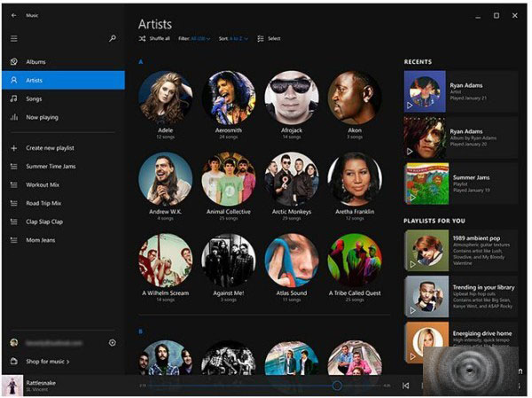
Task: Select the Arctic Monkeys artist picture
Action: 292,179
